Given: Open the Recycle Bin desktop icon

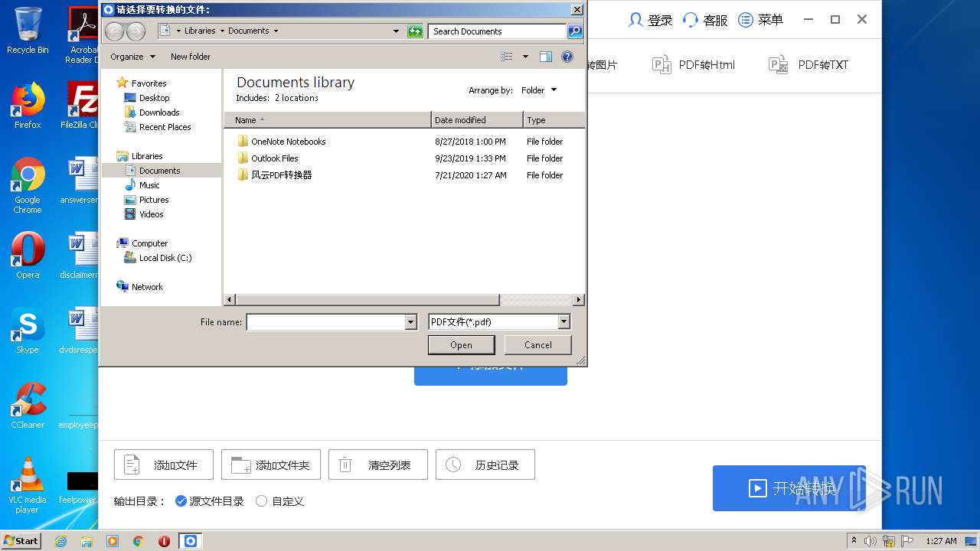Looking at the screenshot, I should pyautogui.click(x=28, y=31).
